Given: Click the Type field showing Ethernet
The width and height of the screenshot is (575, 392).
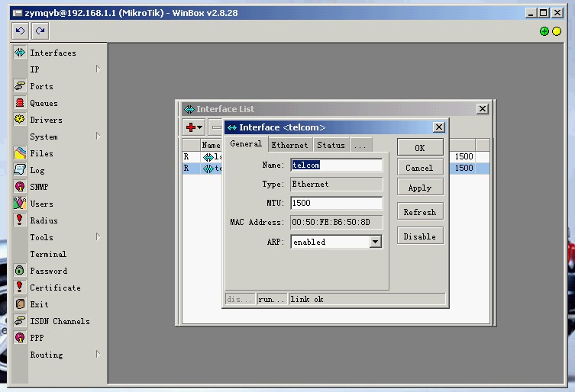Looking at the screenshot, I should [x=337, y=184].
